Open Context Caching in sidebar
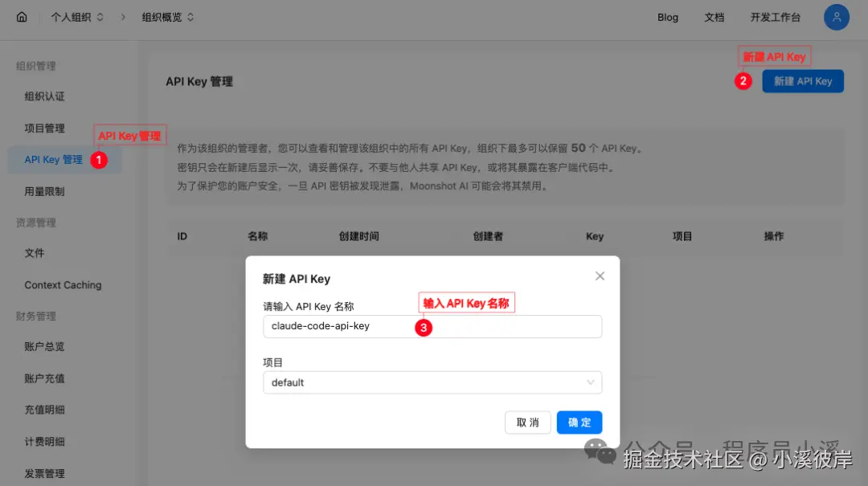This screenshot has width=868, height=486. [x=63, y=285]
